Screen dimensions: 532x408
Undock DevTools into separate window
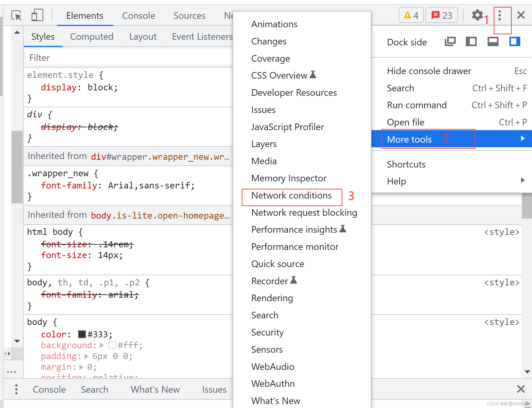point(450,42)
